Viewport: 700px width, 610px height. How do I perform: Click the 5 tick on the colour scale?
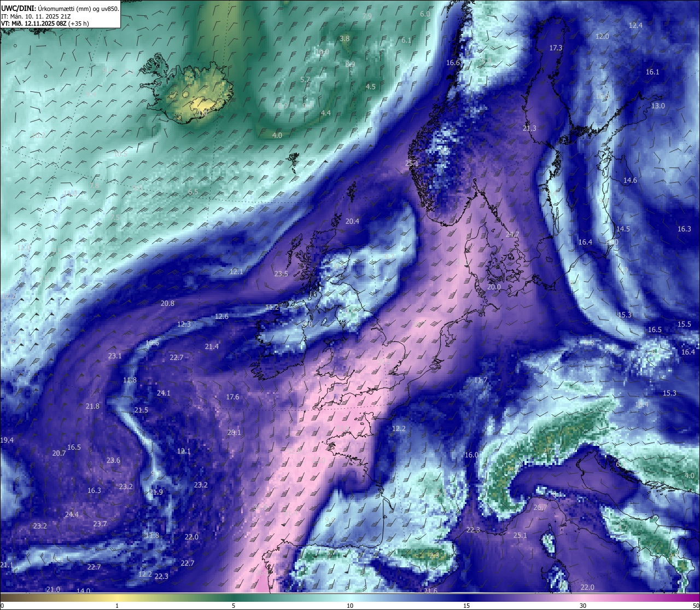click(x=234, y=605)
